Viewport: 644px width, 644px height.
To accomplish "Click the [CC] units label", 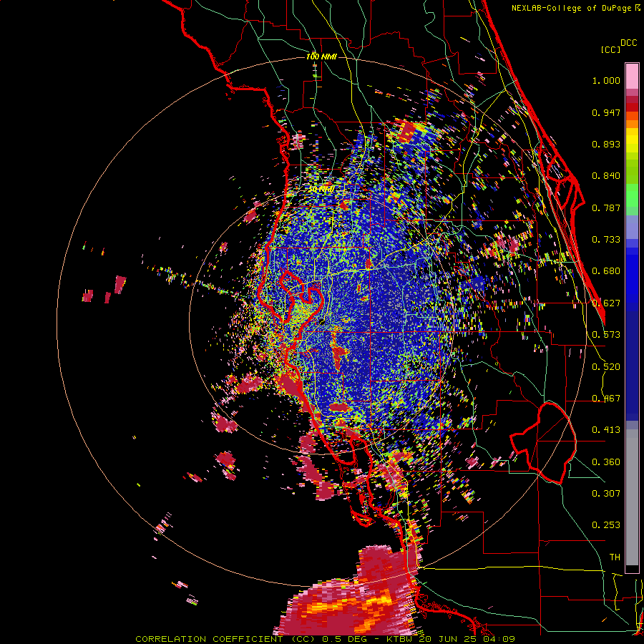I will point(610,49).
